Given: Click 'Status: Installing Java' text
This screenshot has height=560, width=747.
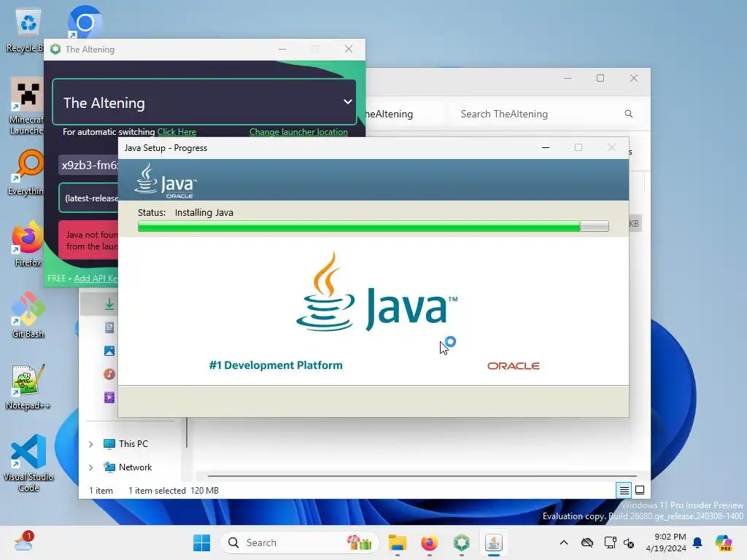Looking at the screenshot, I should 185,212.
